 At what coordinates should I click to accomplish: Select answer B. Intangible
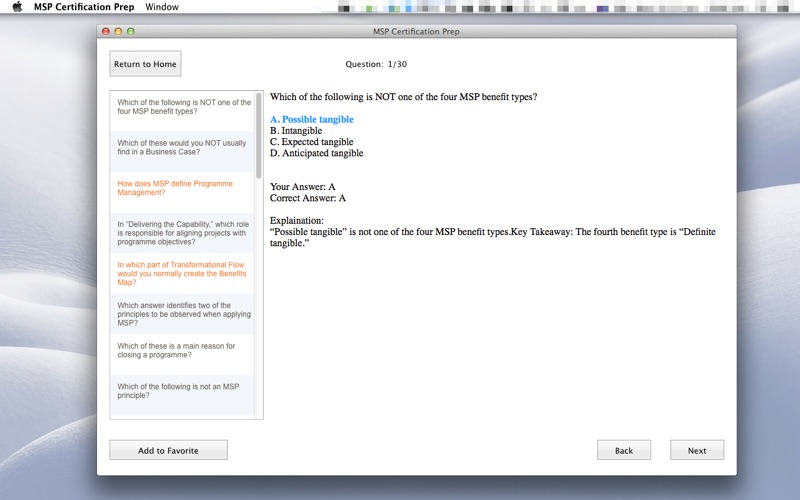point(296,131)
